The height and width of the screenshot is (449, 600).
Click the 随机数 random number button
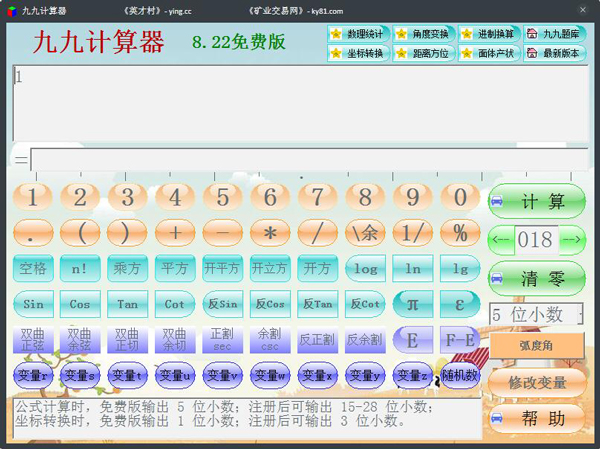pos(460,375)
